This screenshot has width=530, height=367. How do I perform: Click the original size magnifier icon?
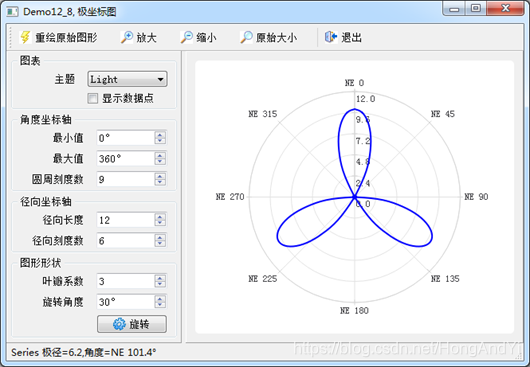click(x=246, y=37)
